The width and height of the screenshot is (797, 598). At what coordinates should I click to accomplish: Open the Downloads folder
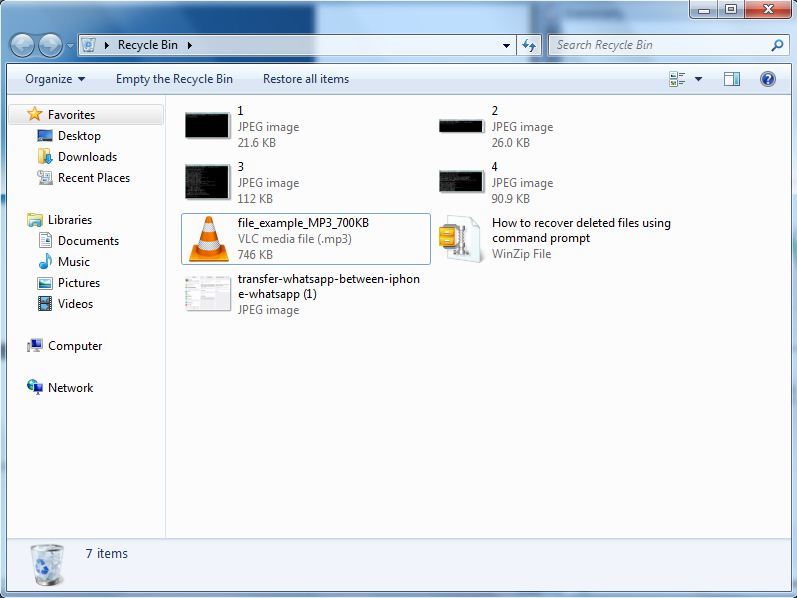[87, 157]
